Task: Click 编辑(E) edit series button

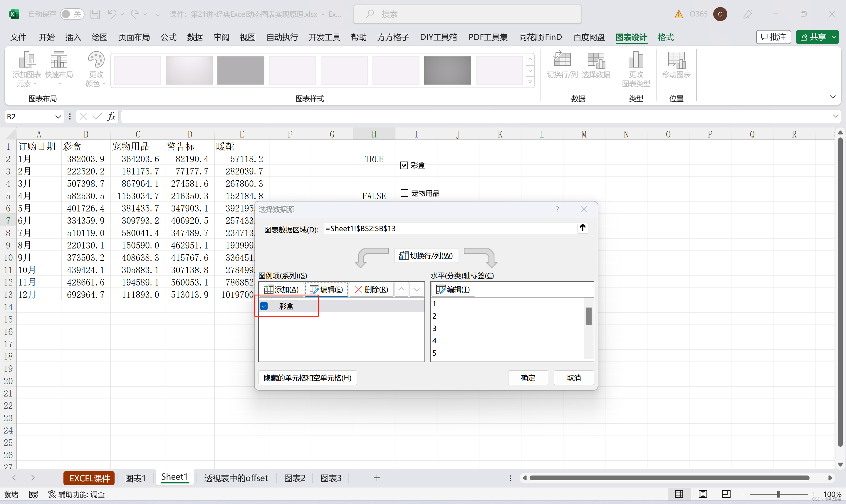Action: [326, 289]
